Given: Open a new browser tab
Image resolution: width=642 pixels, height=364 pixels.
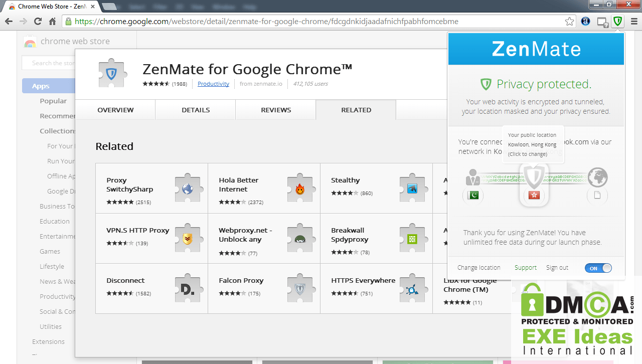Looking at the screenshot, I should (109, 7).
